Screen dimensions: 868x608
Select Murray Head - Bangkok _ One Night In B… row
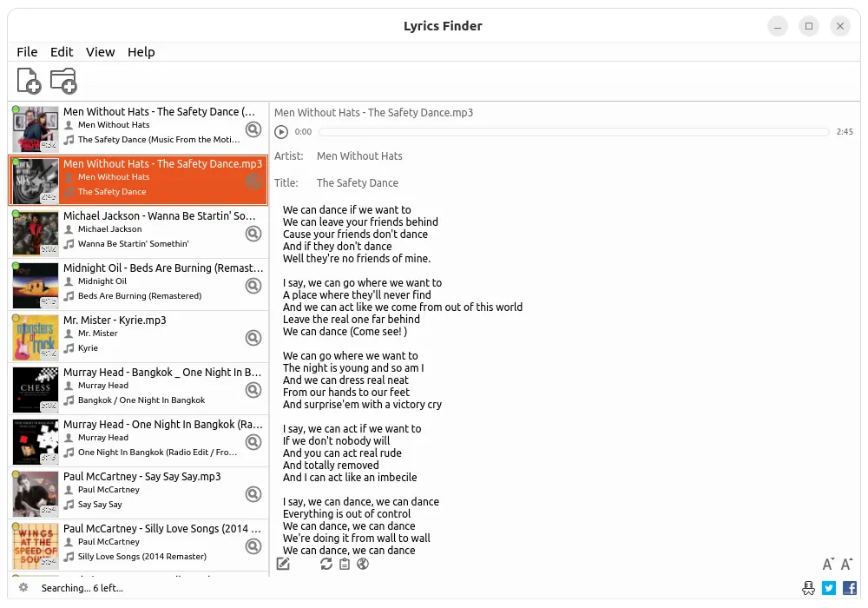[138, 389]
